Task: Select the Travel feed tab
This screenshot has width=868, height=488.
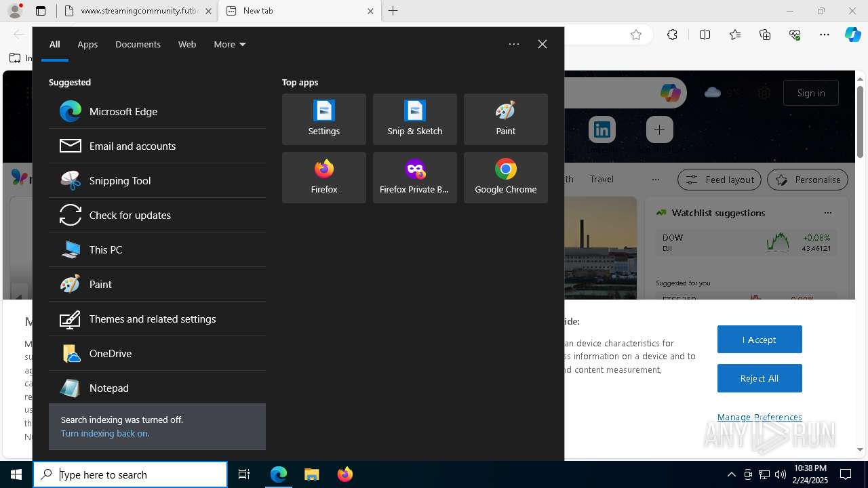Action: point(601,179)
